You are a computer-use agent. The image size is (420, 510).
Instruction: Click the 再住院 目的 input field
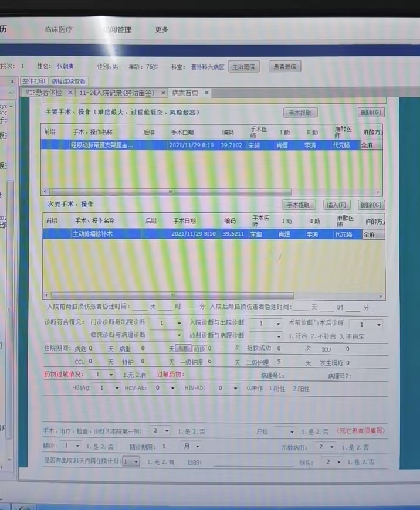(x=254, y=463)
